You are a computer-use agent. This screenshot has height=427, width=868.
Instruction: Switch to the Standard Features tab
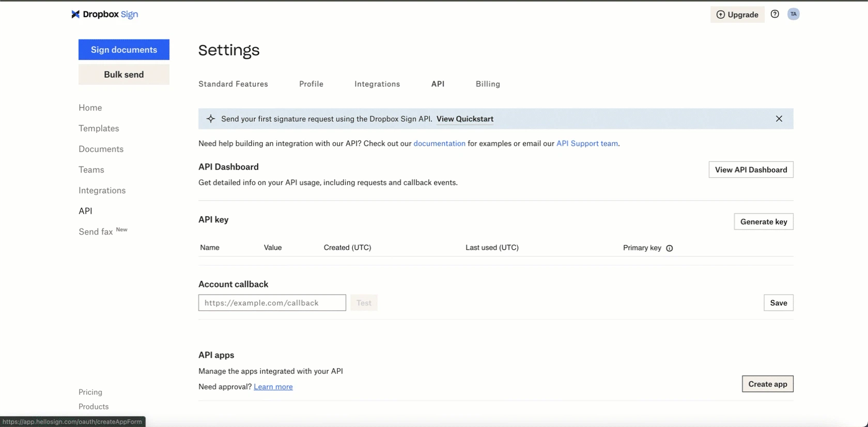pos(233,84)
